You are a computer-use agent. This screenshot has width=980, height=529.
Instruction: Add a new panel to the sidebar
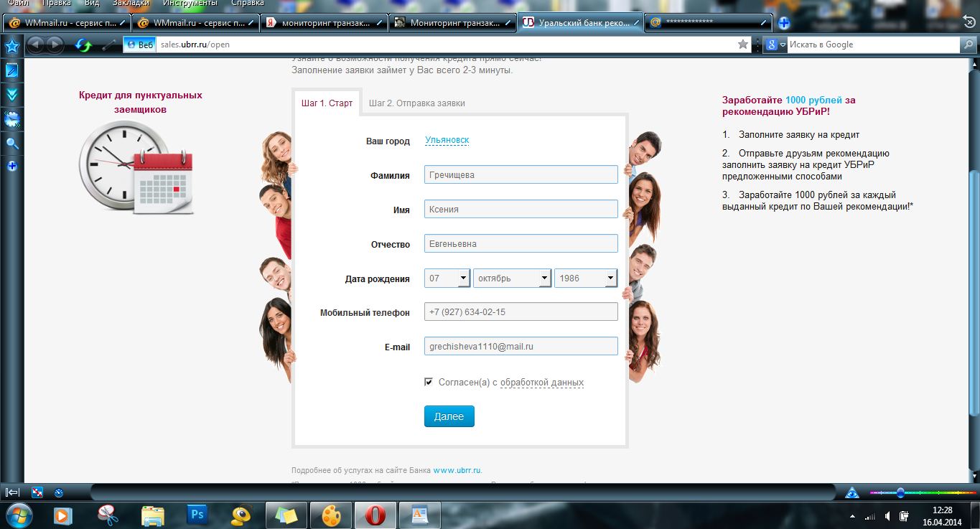pos(11,167)
